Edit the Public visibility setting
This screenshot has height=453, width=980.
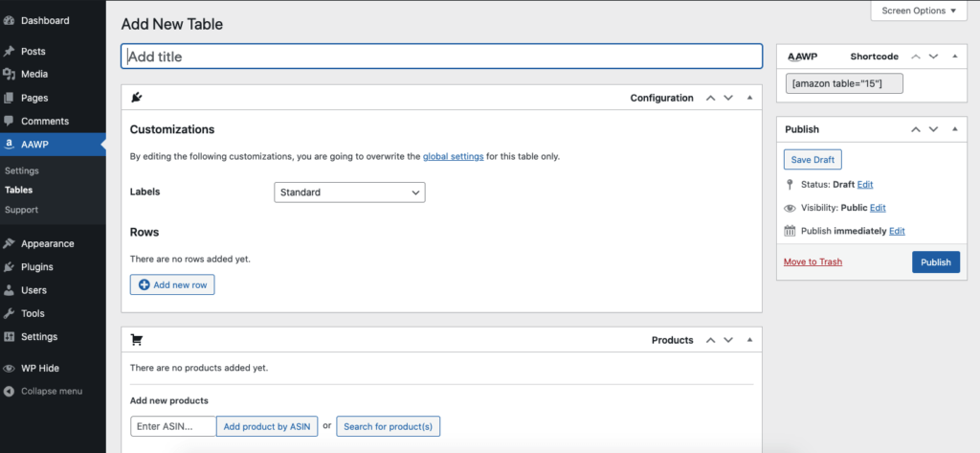pos(878,208)
